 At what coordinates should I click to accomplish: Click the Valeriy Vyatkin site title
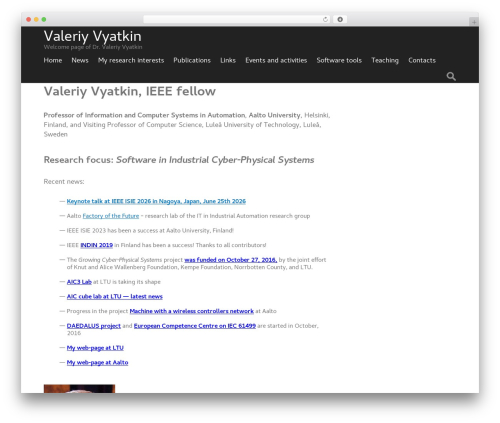[x=93, y=36]
